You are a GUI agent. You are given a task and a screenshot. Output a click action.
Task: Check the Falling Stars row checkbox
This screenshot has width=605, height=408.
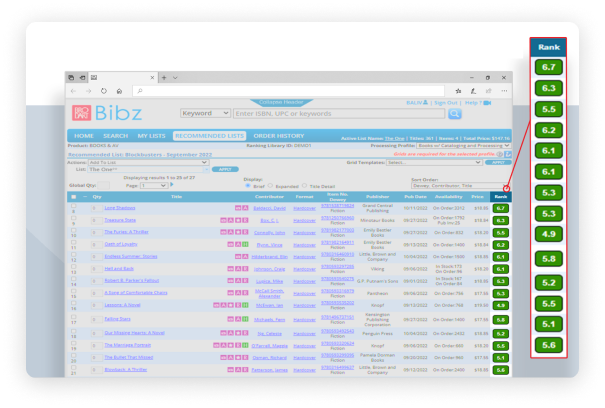(x=73, y=317)
